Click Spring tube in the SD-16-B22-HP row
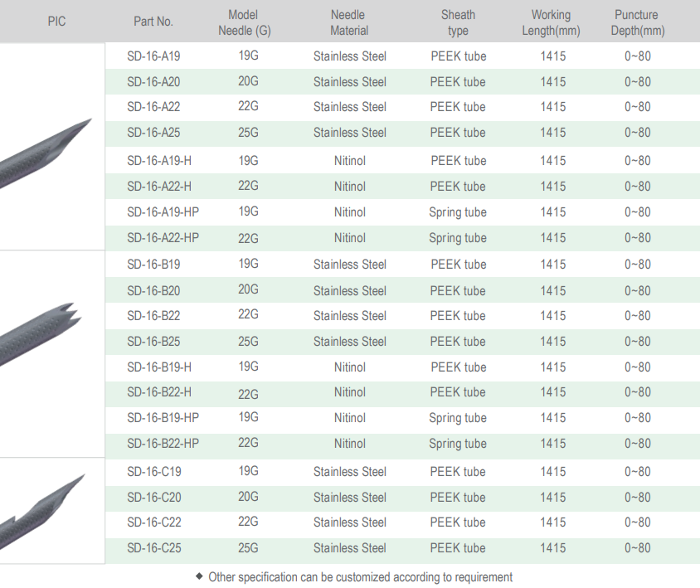The image size is (700, 588). coord(458,444)
